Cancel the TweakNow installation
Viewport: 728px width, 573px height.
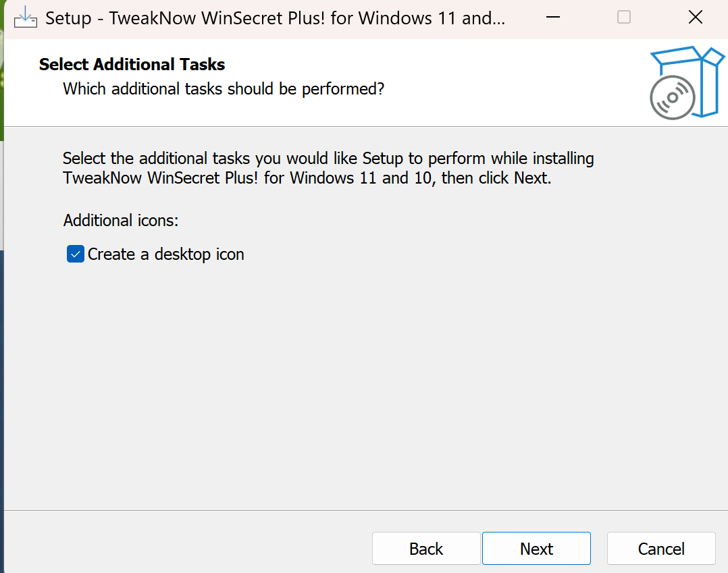661,549
